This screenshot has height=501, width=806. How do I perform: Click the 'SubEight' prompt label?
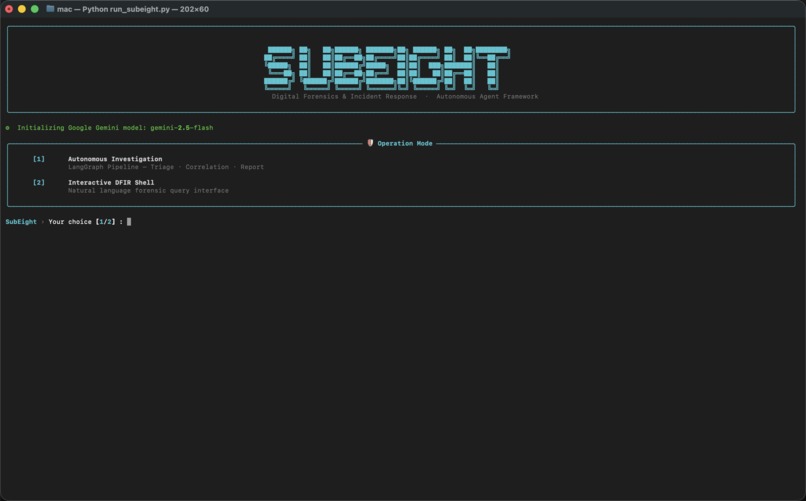21,222
